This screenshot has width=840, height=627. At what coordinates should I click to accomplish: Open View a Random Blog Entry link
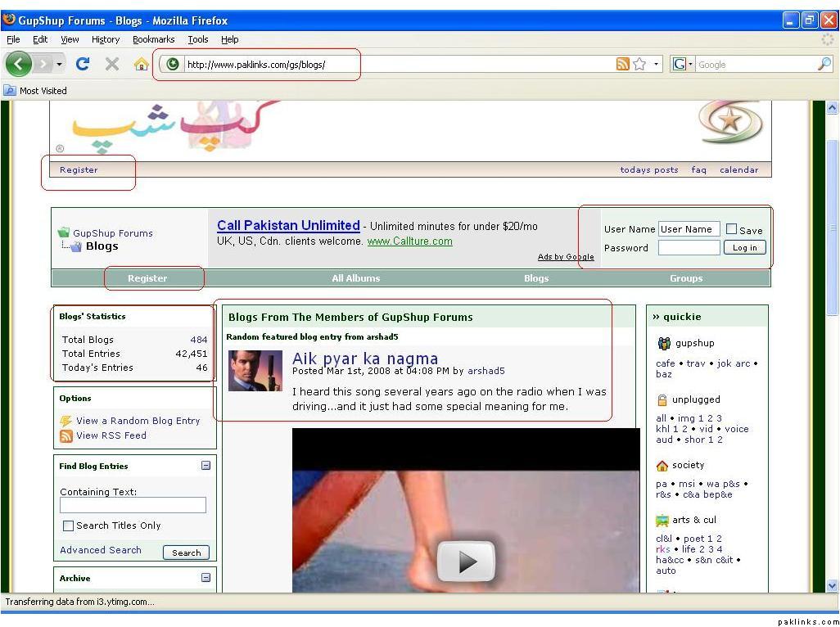[x=138, y=421]
